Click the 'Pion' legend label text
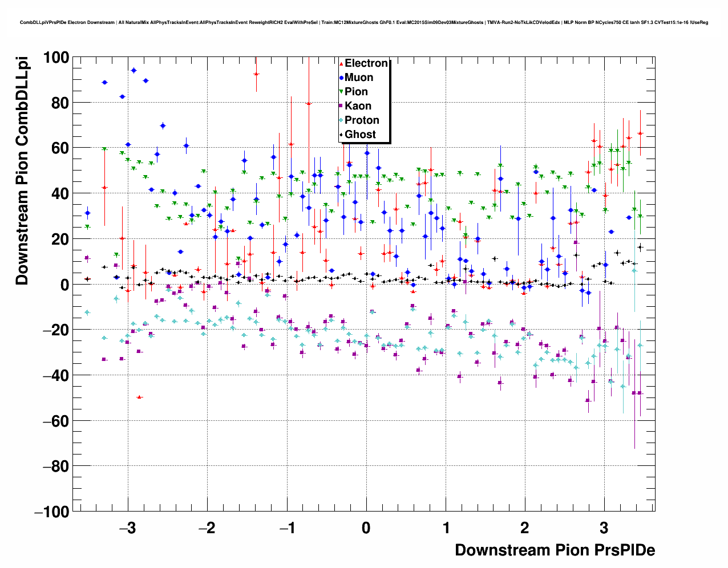 356,92
